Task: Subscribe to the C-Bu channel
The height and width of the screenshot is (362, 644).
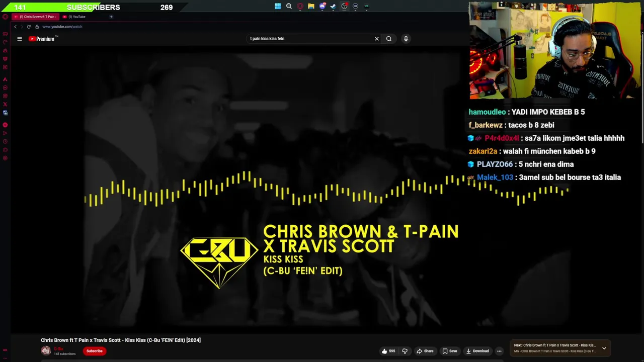Action: coord(94,351)
